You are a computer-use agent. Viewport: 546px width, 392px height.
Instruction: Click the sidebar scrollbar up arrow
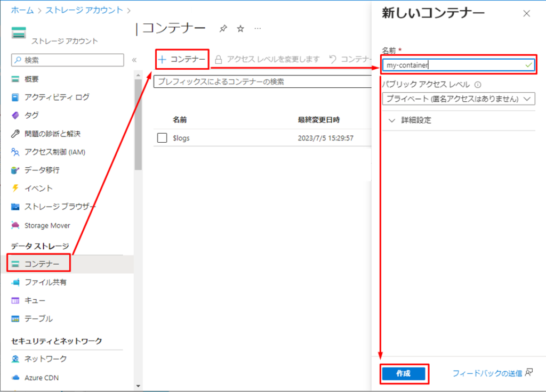138,75
